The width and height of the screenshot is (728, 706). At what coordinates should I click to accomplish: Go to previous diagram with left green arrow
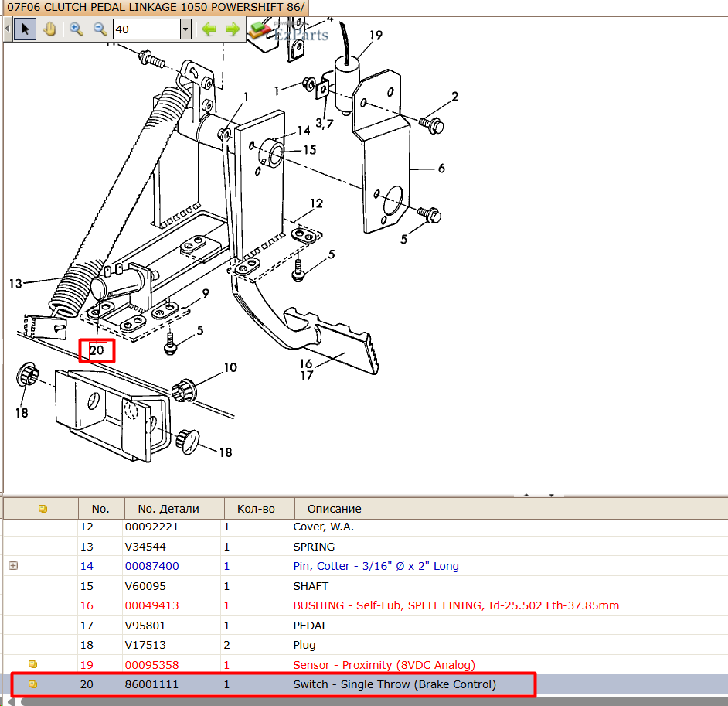tap(209, 29)
